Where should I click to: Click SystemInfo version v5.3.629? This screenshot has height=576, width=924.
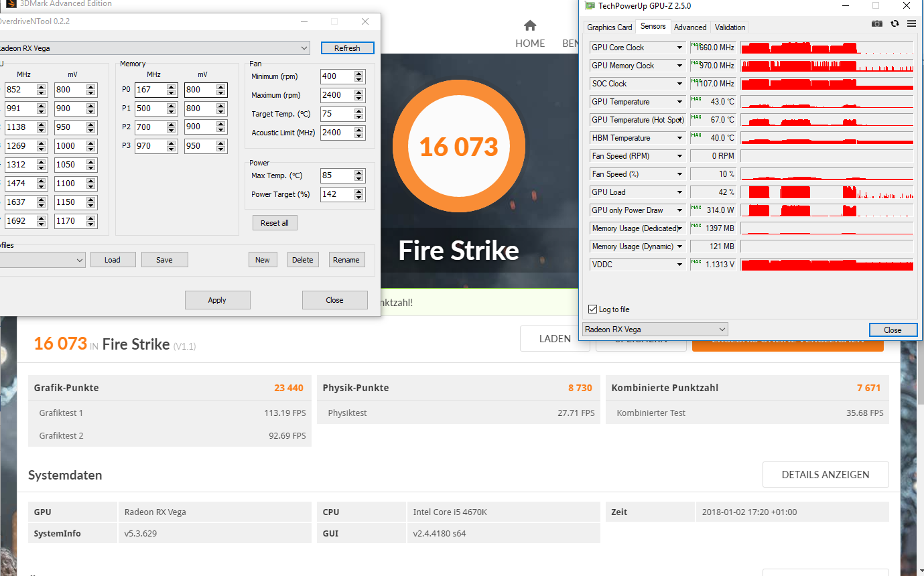[141, 534]
